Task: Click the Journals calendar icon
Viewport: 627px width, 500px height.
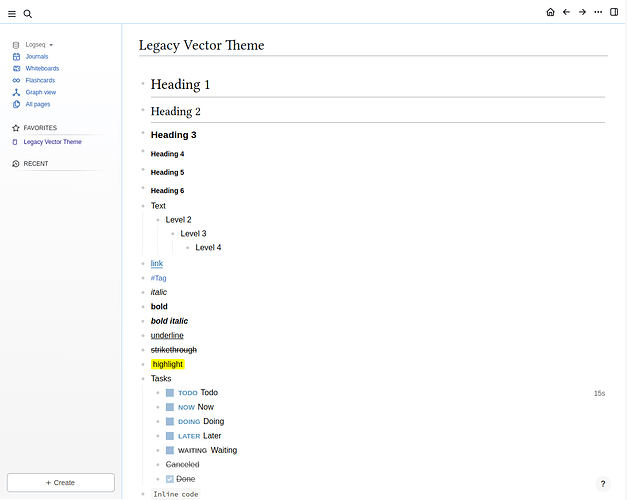Action: 16,56
